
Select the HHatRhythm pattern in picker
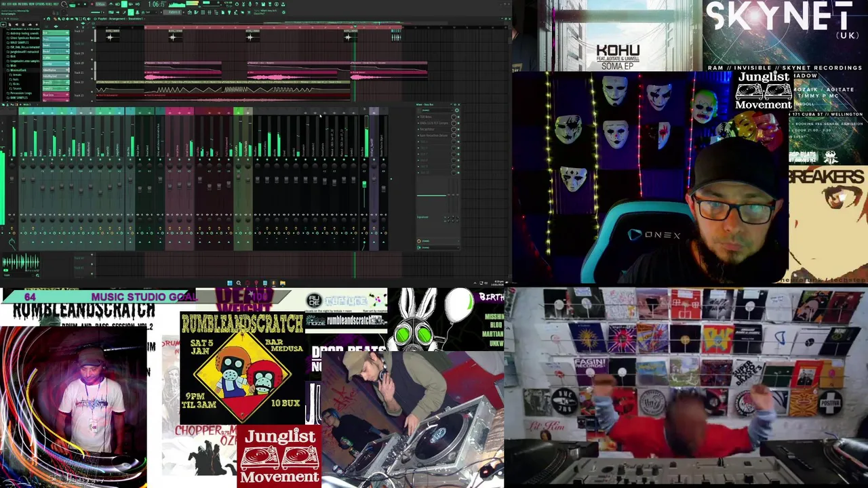[56, 70]
